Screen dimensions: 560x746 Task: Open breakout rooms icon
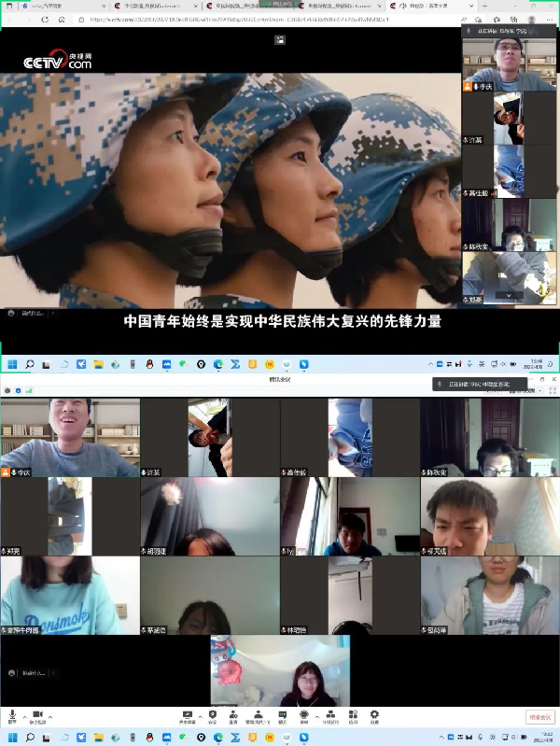330,716
